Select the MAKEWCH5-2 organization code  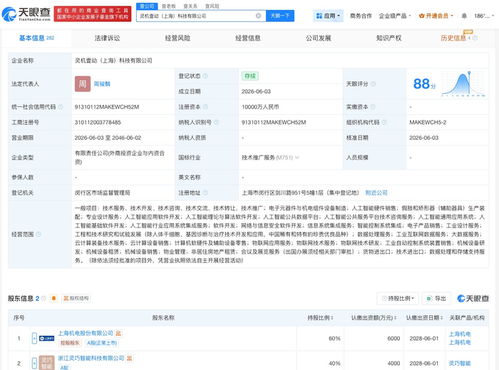428,122
